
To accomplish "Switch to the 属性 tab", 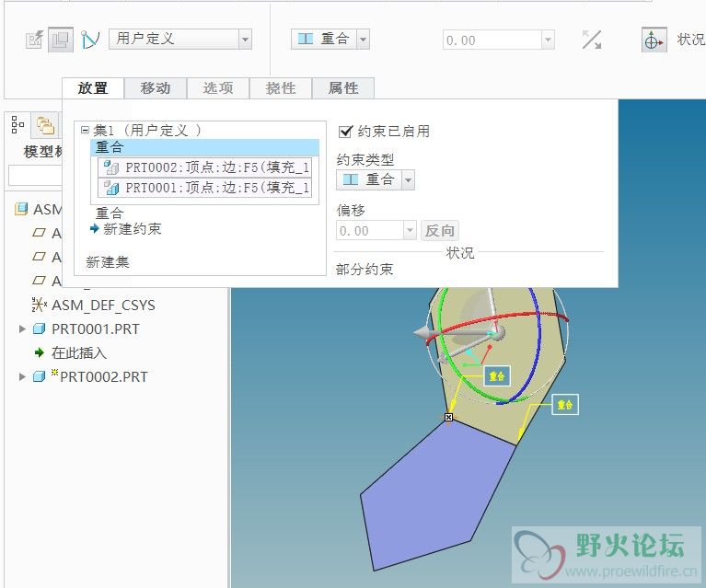I will tap(343, 87).
